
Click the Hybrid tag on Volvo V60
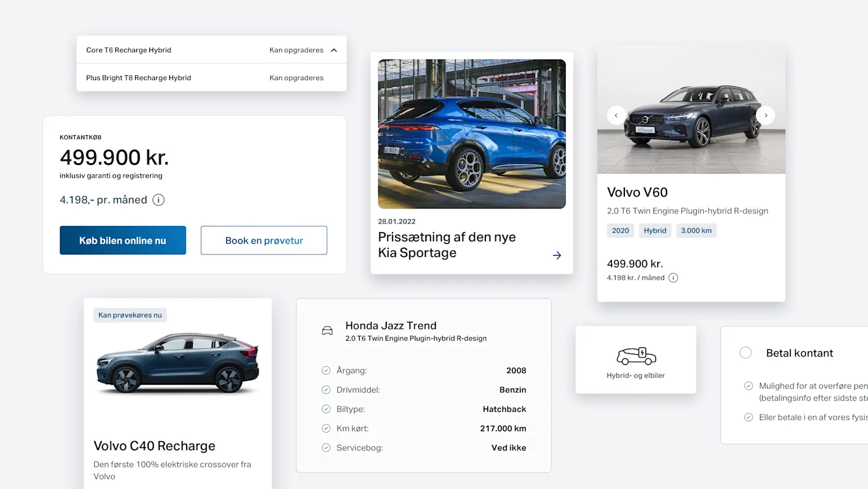(x=655, y=230)
